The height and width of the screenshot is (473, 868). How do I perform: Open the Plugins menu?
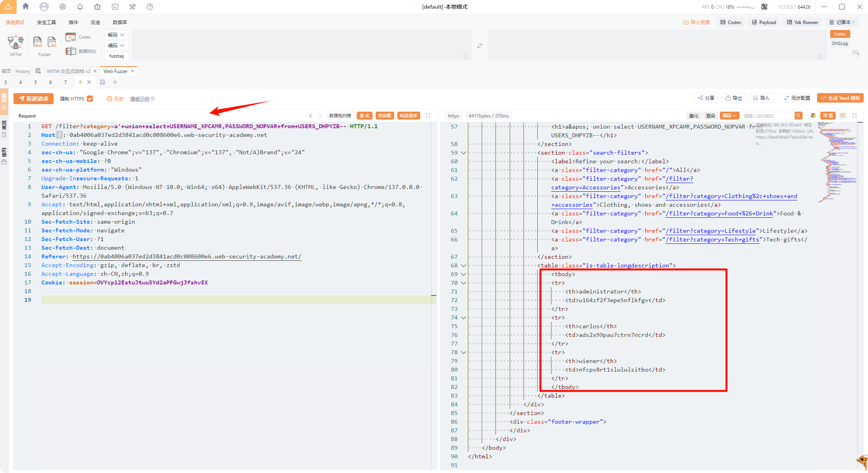click(73, 22)
